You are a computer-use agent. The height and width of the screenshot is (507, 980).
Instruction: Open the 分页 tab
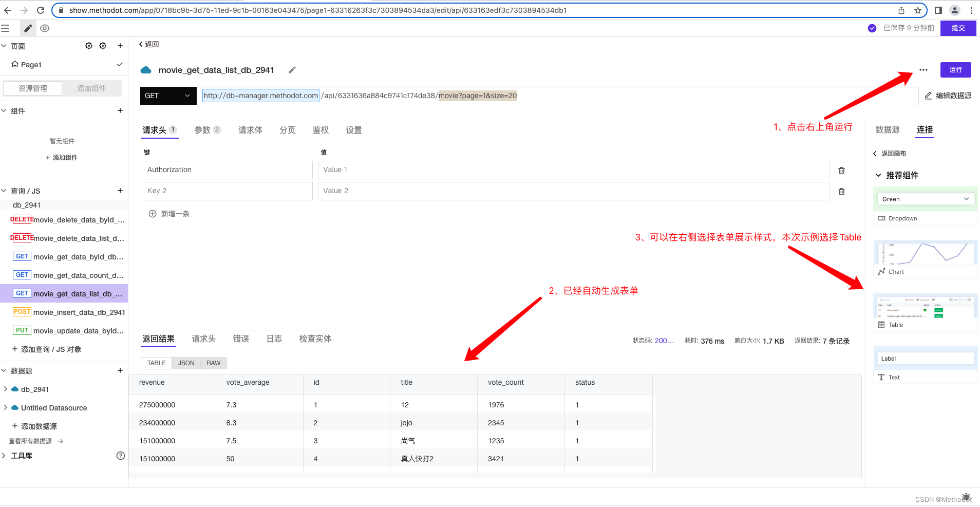tap(288, 130)
